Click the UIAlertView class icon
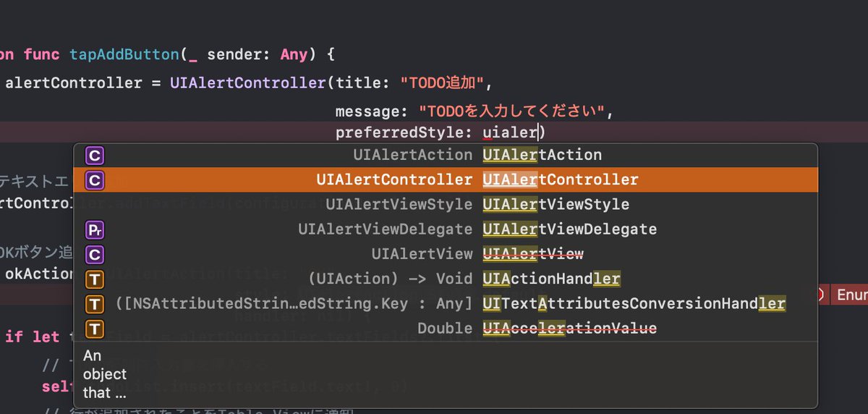Screen dimensions: 868x414 tap(95, 255)
